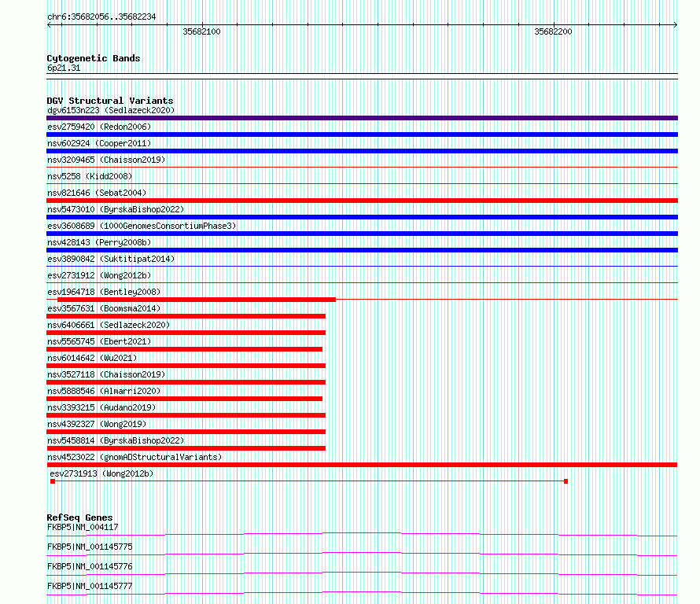Image resolution: width=700 pixels, height=604 pixels.
Task: Select the RefSeq Genes track title
Action: [x=79, y=517]
